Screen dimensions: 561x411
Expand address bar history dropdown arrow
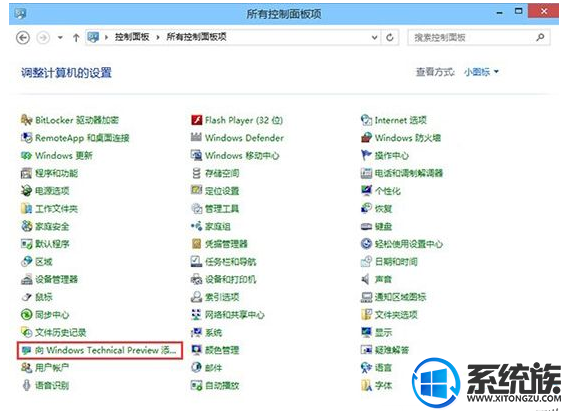click(374, 37)
